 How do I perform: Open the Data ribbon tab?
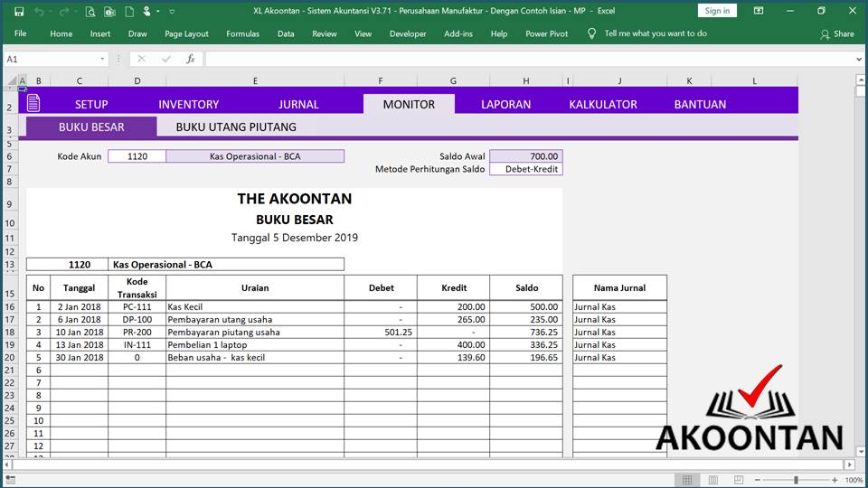click(x=286, y=33)
